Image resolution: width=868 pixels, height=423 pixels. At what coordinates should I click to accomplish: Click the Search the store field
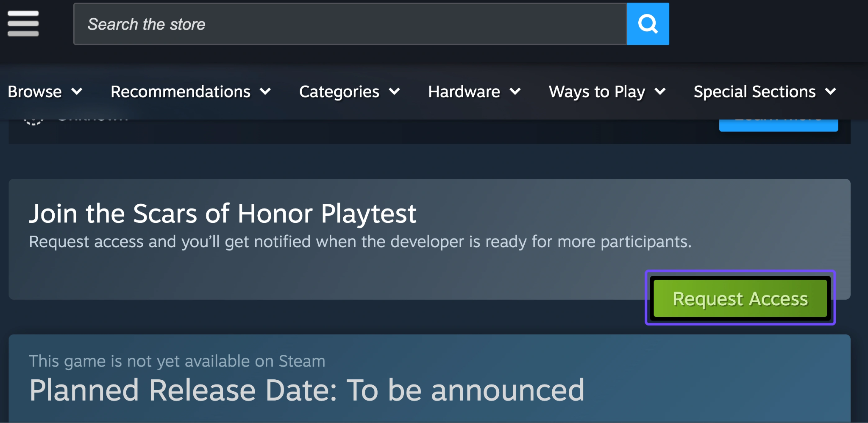pos(350,24)
